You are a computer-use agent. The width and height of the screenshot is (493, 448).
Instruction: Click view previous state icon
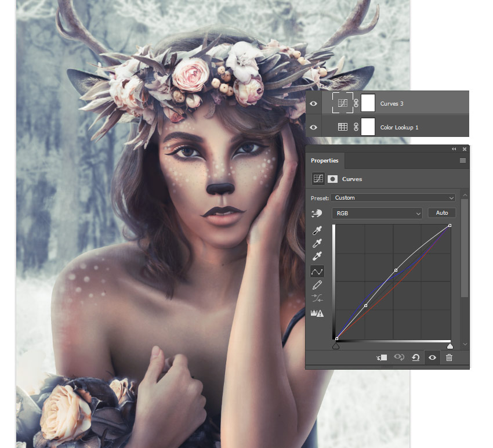coord(399,357)
